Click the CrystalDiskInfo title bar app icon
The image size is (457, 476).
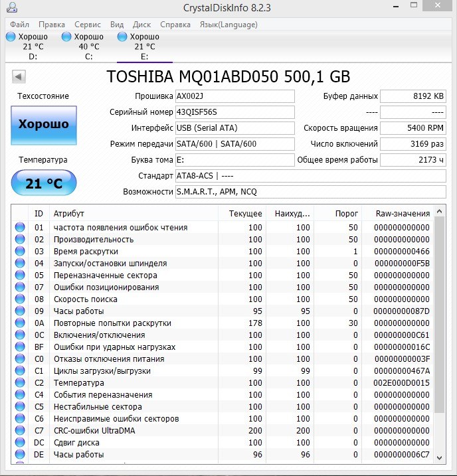(x=12, y=7)
